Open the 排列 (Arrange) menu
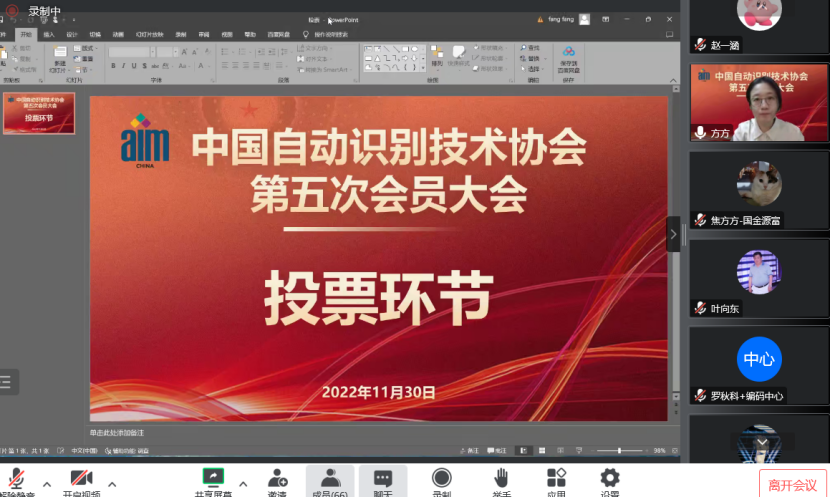Viewport: 831px width, 498px height. pyautogui.click(x=437, y=57)
